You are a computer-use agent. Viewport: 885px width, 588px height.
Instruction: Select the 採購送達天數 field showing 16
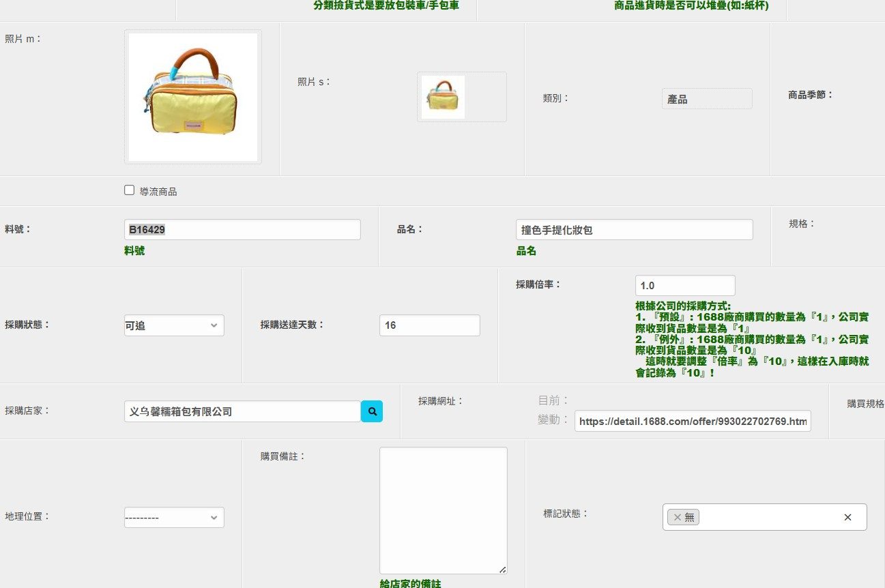[x=430, y=325]
